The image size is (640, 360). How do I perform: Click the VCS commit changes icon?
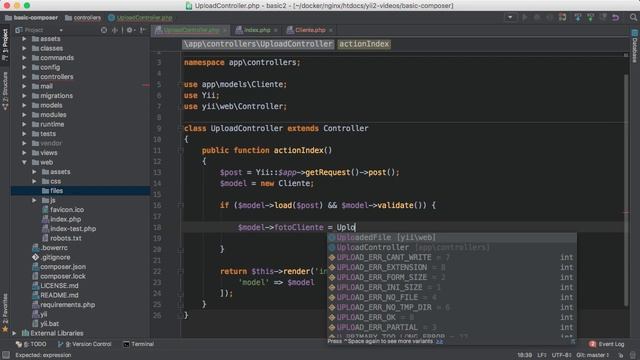point(591,18)
